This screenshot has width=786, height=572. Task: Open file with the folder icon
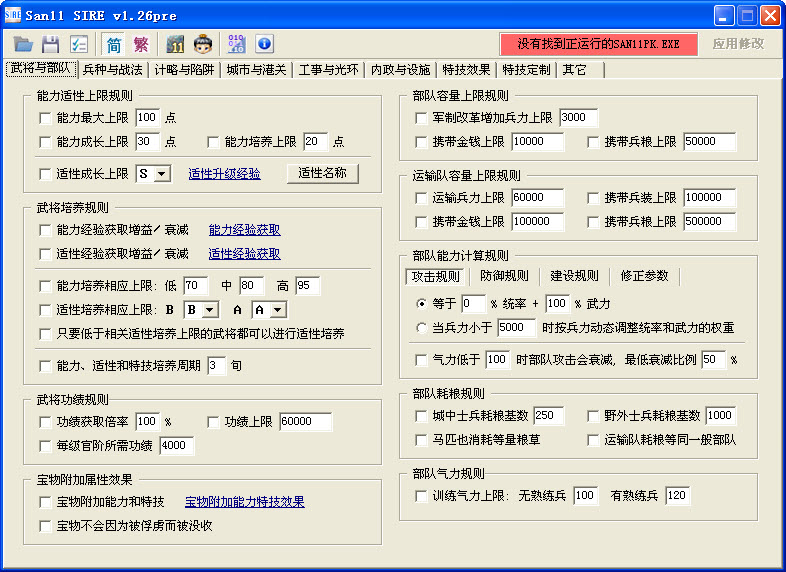click(x=23, y=44)
